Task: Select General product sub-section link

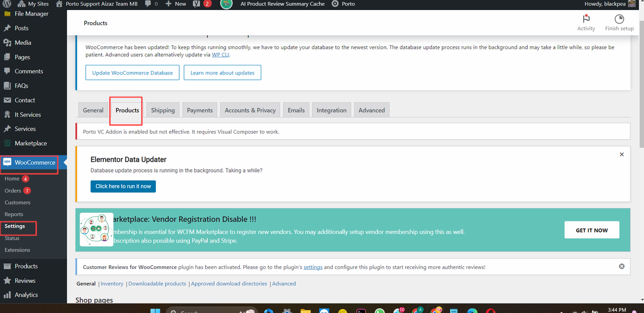Action: coord(86,284)
